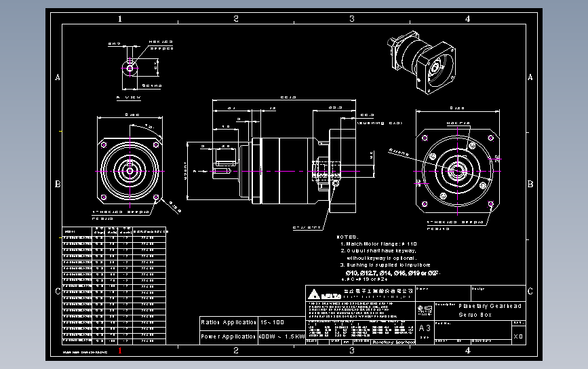Image resolution: width=588 pixels, height=369 pixels.
Task: Click the Delta company logo in title block
Action: pos(324,294)
